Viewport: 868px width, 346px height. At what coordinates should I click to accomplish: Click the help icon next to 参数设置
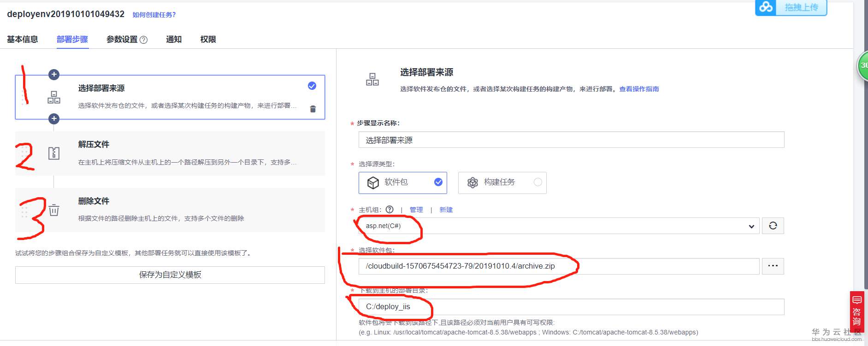[144, 40]
